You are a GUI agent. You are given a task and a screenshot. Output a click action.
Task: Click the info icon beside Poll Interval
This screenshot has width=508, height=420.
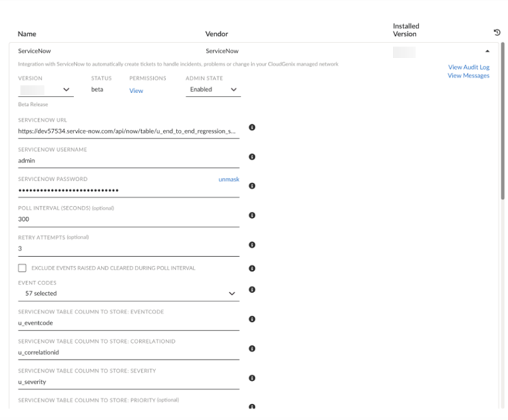[252, 215]
